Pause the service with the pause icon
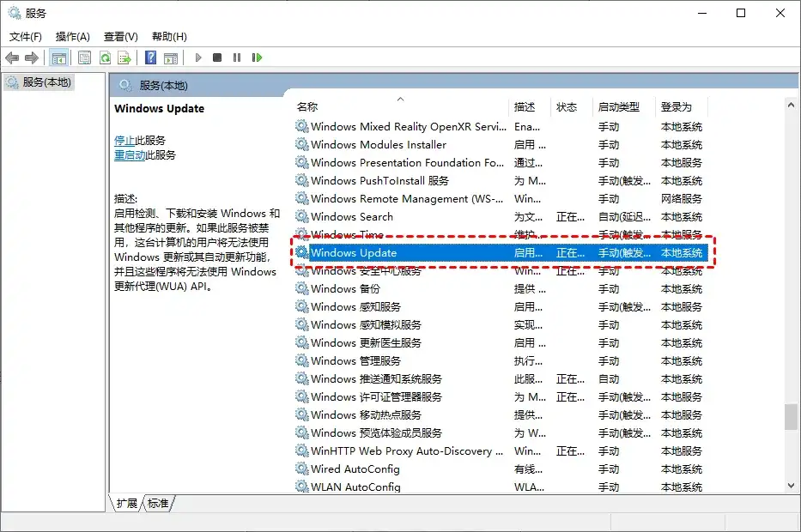This screenshot has height=532, width=801. pyautogui.click(x=237, y=57)
